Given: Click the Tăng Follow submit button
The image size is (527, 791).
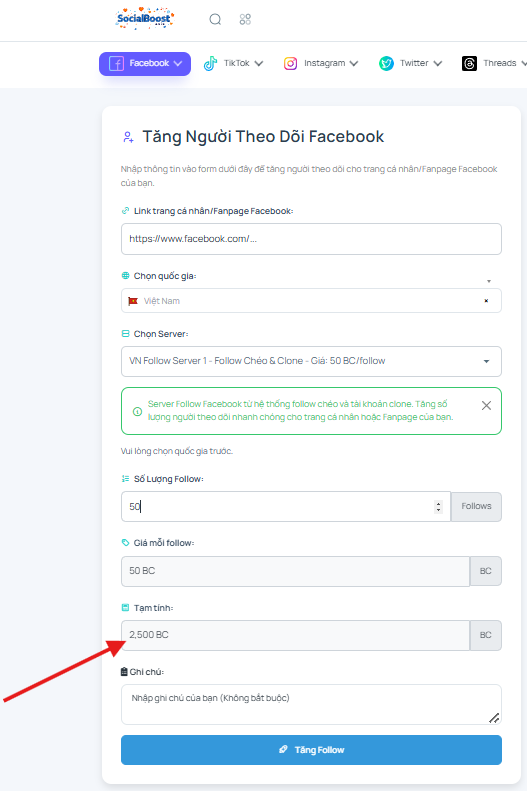Looking at the screenshot, I should 311,750.
